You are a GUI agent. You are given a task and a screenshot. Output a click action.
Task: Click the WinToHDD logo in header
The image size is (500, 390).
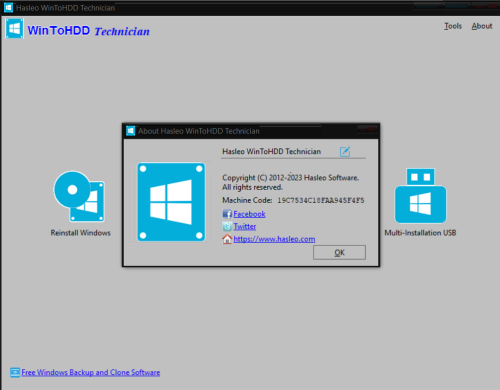(x=15, y=29)
